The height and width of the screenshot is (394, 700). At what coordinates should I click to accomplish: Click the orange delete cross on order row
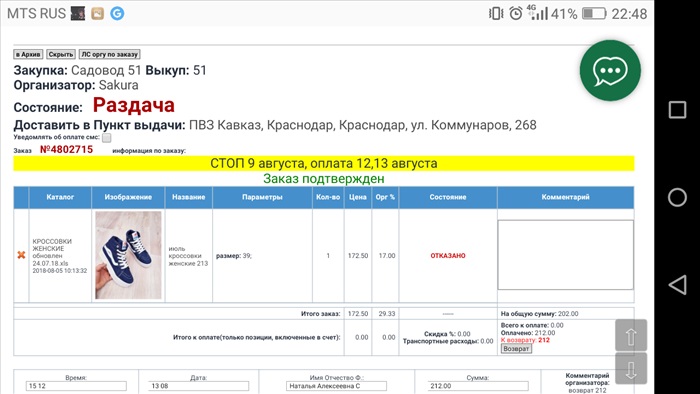pos(21,255)
